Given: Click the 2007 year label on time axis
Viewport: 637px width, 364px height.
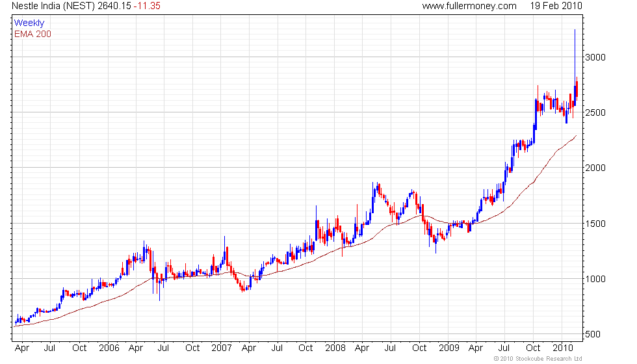Looking at the screenshot, I should tap(222, 348).
